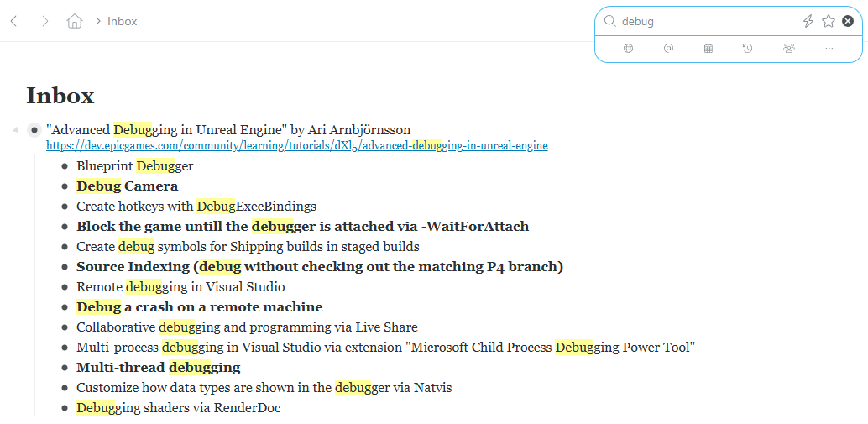Star the current debug search
Image resolution: width=868 pixels, height=424 pixels.
click(829, 21)
